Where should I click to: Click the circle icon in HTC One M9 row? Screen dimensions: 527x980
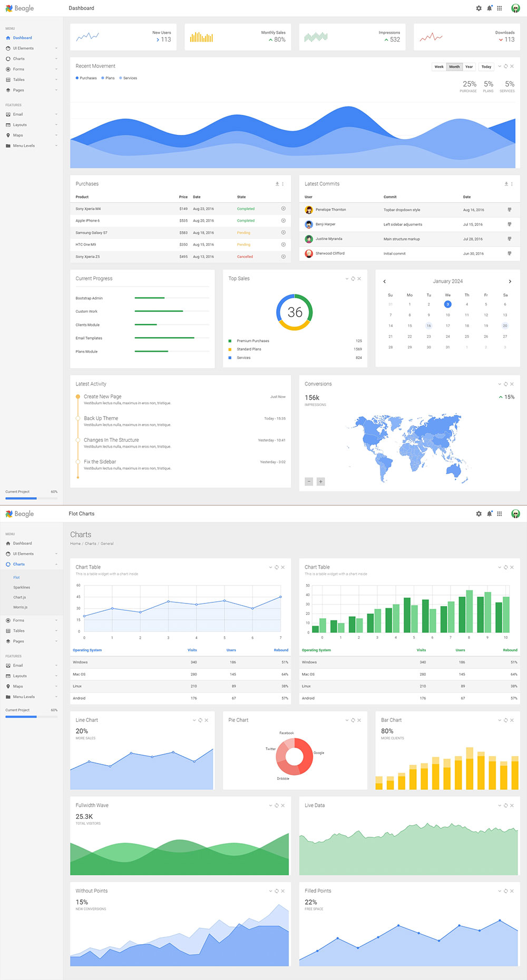(x=283, y=244)
